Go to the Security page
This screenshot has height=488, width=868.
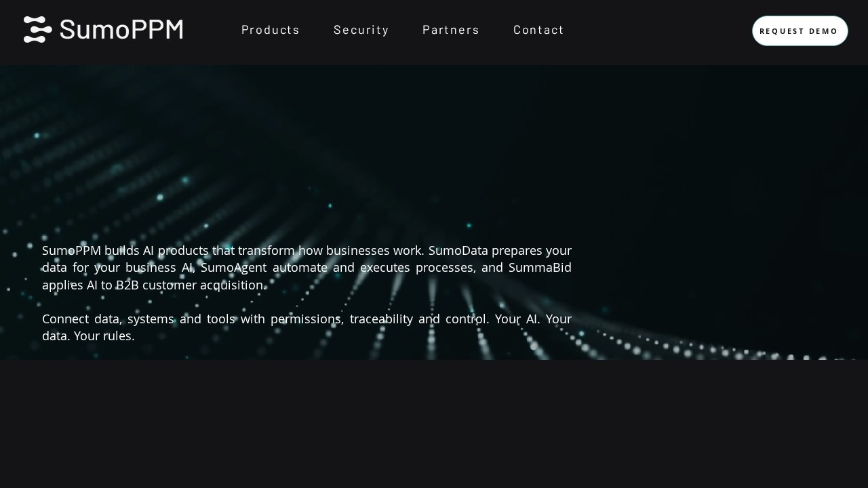(x=361, y=30)
